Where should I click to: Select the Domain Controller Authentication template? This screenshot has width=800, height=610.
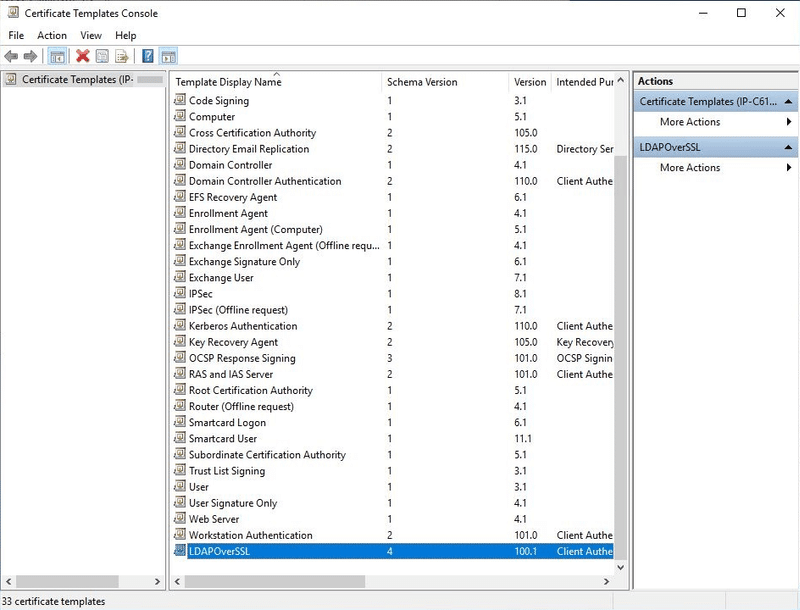pos(265,181)
